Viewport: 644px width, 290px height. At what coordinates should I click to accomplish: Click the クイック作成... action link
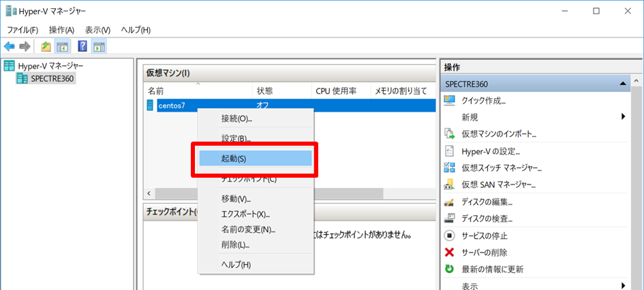pos(483,101)
